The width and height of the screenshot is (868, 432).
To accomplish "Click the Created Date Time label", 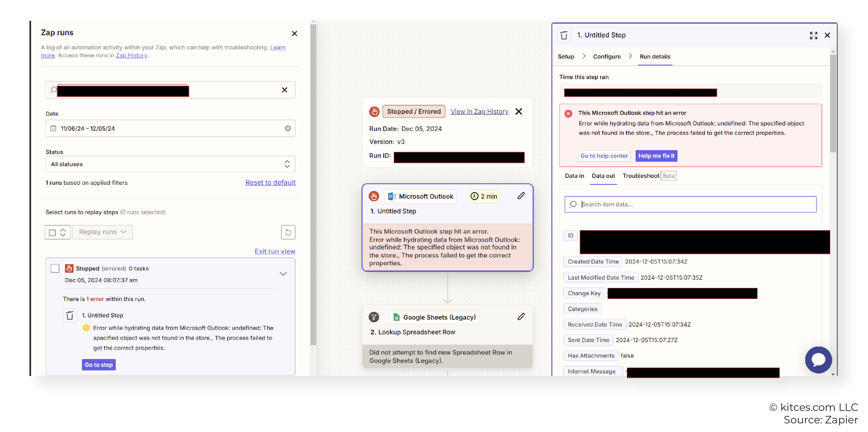I will click(x=593, y=262).
